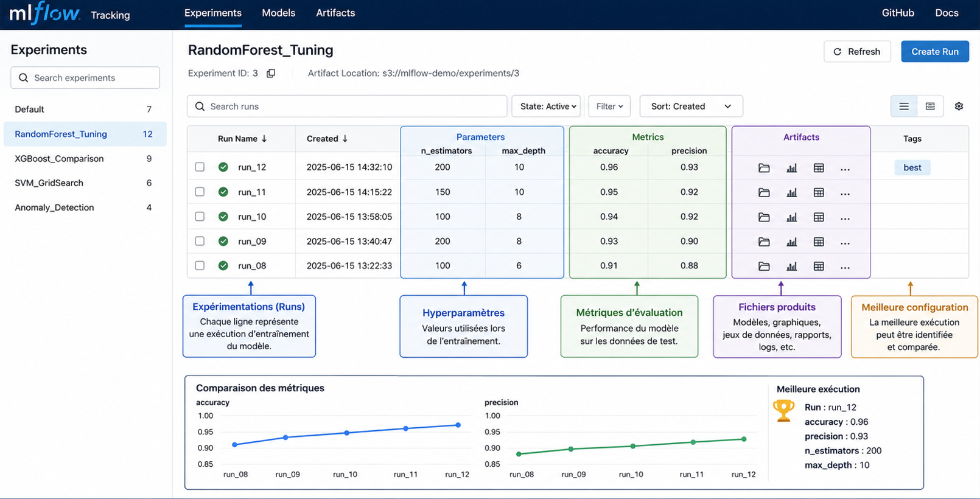Select the run_12 checkbox
Viewport: 980px width, 499px height.
click(200, 167)
